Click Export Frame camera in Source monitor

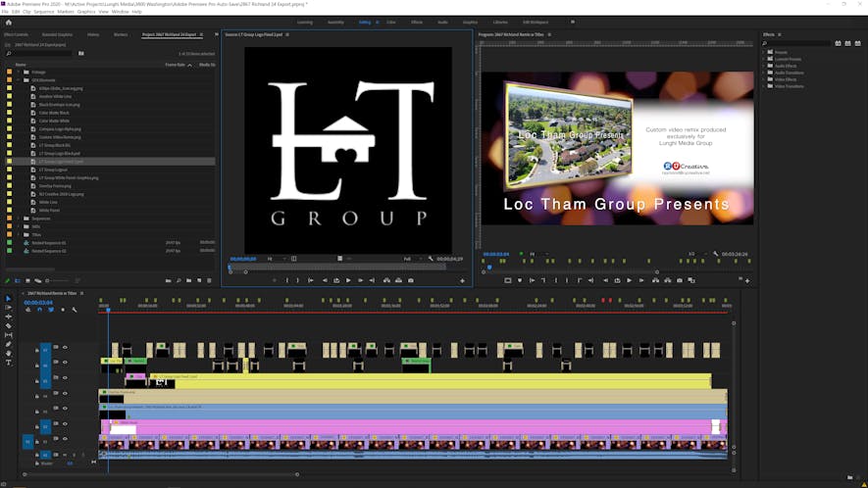[x=411, y=280]
